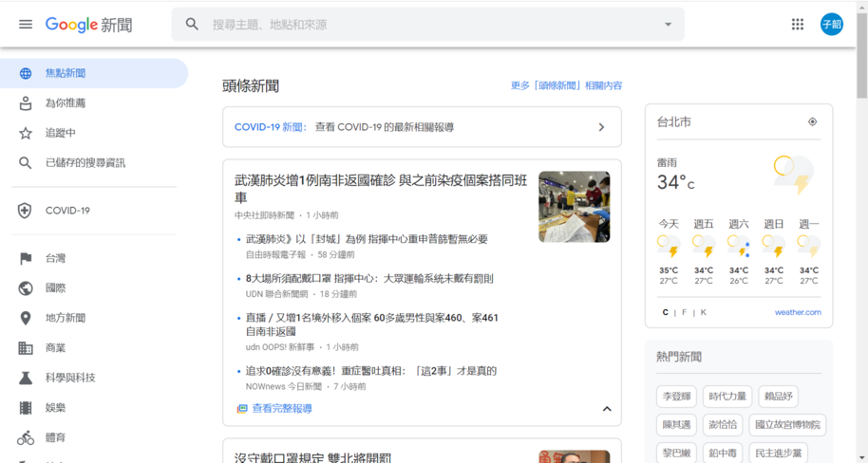
Task: Focus the 搜尋主題、地點和來源 search field
Action: [427, 25]
